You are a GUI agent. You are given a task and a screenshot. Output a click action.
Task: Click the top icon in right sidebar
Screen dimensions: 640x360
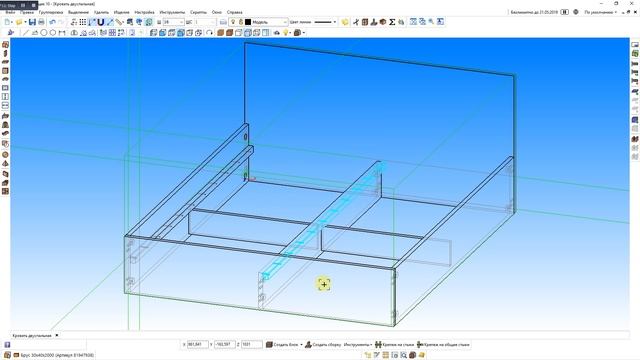(635, 44)
